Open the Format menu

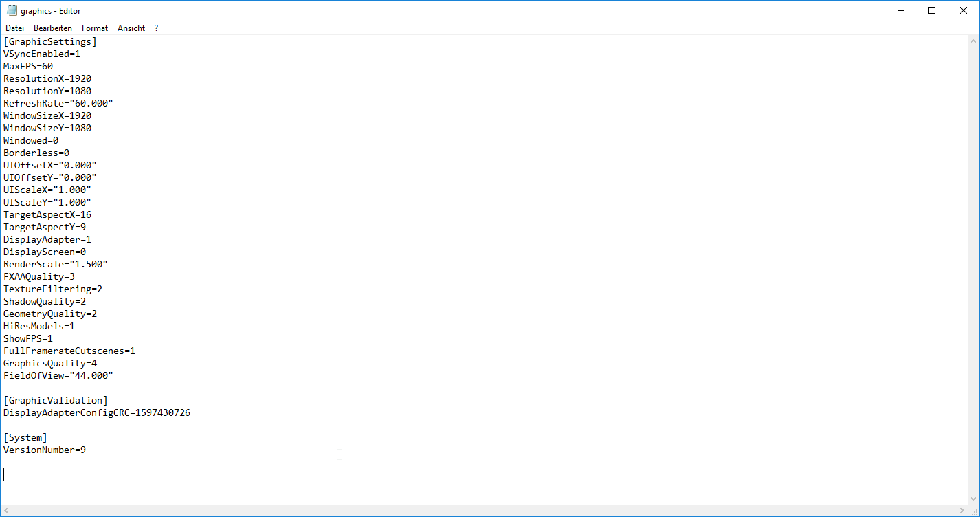click(x=95, y=28)
